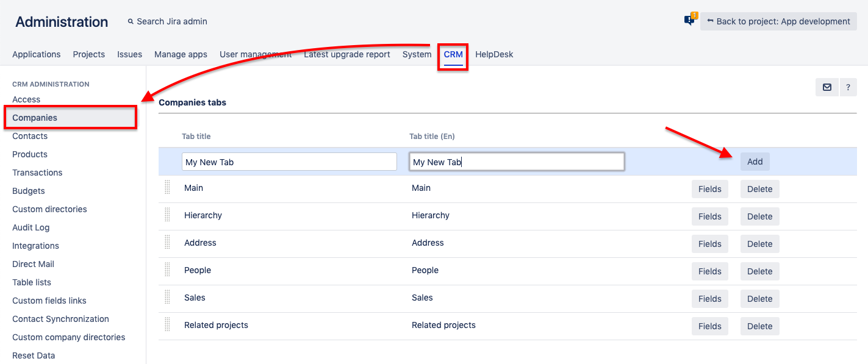The height and width of the screenshot is (364, 868).
Task: Go back to project App development
Action: (778, 21)
